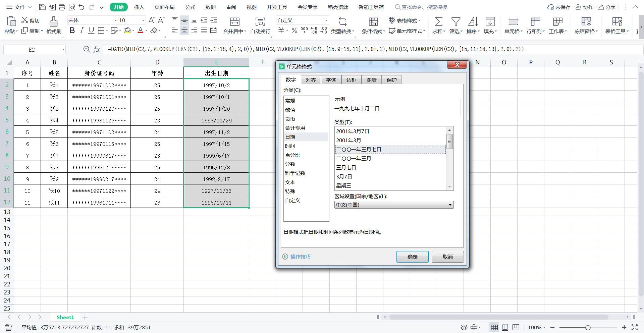Select 文本 in the category list
The width and height of the screenshot is (644, 333).
pyautogui.click(x=290, y=182)
